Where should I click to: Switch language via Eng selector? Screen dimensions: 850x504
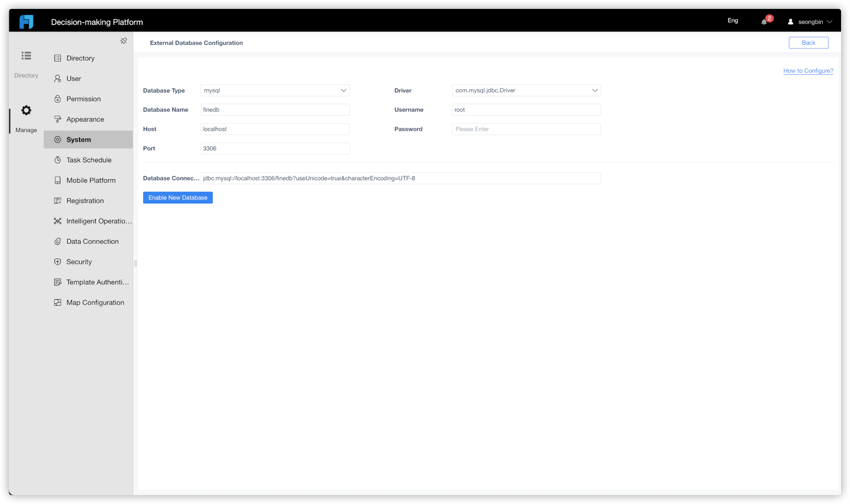733,20
